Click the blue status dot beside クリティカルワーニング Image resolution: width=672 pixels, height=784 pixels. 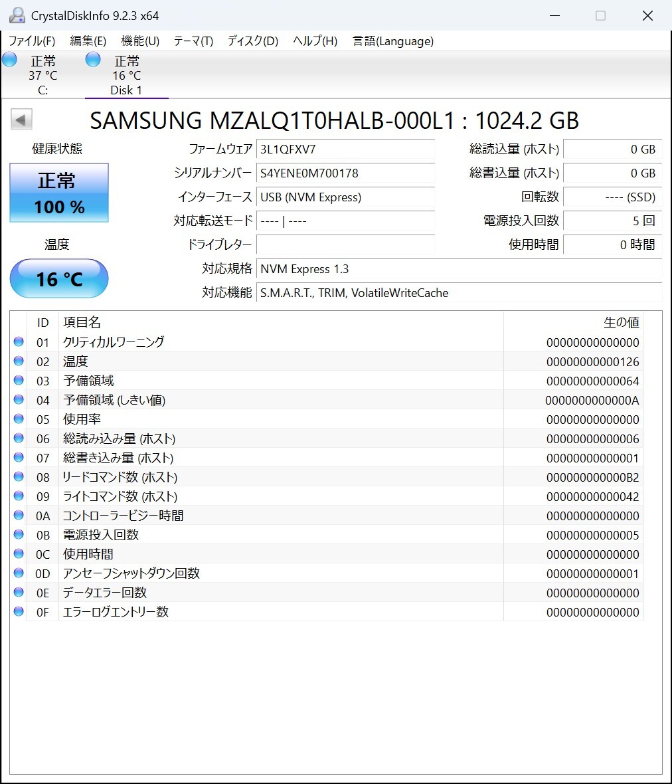tap(19, 342)
